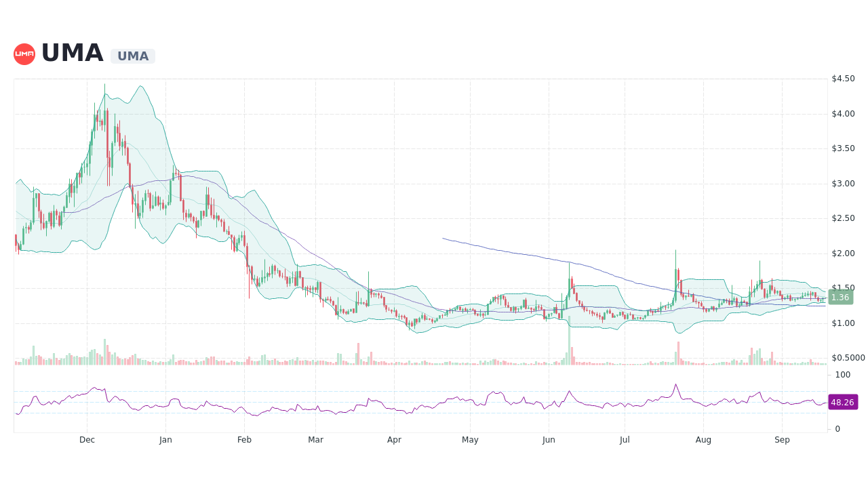
Task: Click the red UMA logo icon
Action: (x=24, y=54)
